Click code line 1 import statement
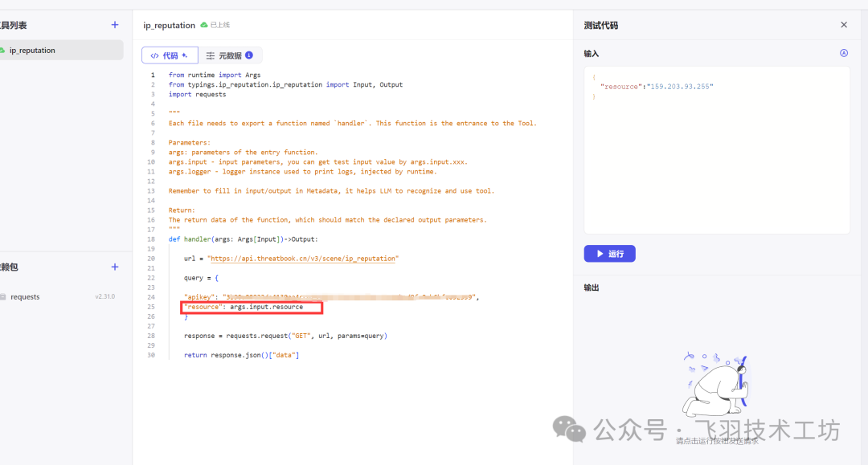The image size is (868, 465). (215, 75)
